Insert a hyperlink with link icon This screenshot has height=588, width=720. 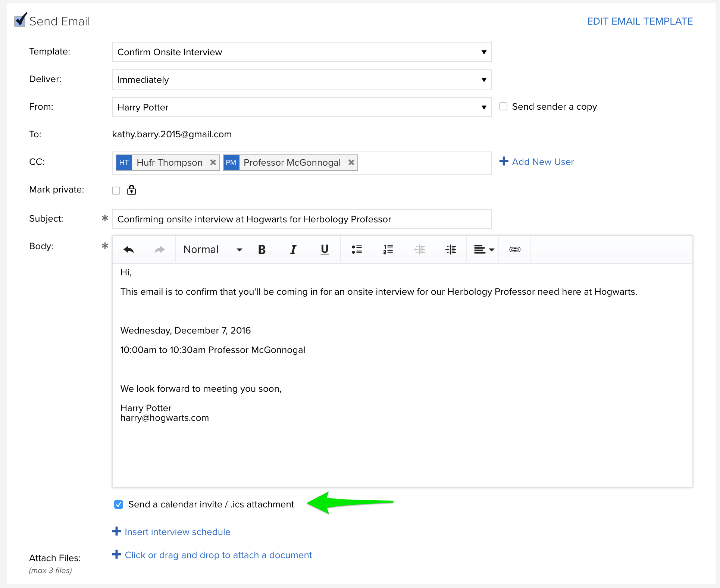coord(515,250)
